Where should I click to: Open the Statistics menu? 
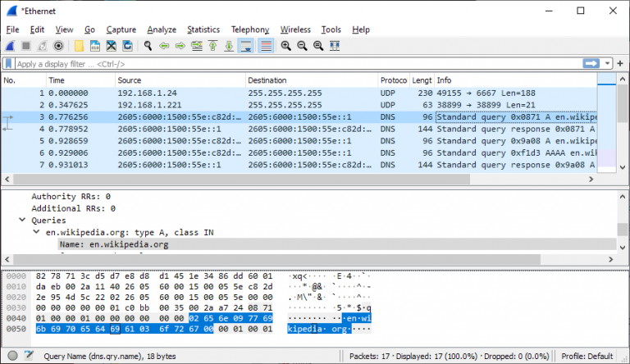(x=203, y=30)
